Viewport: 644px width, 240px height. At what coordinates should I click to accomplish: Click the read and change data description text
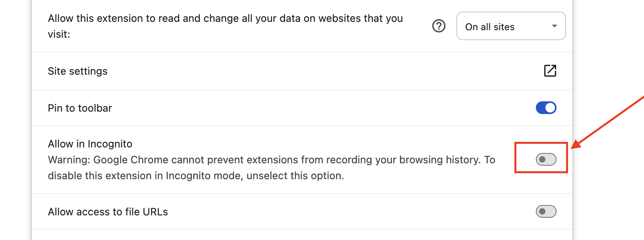(x=225, y=26)
